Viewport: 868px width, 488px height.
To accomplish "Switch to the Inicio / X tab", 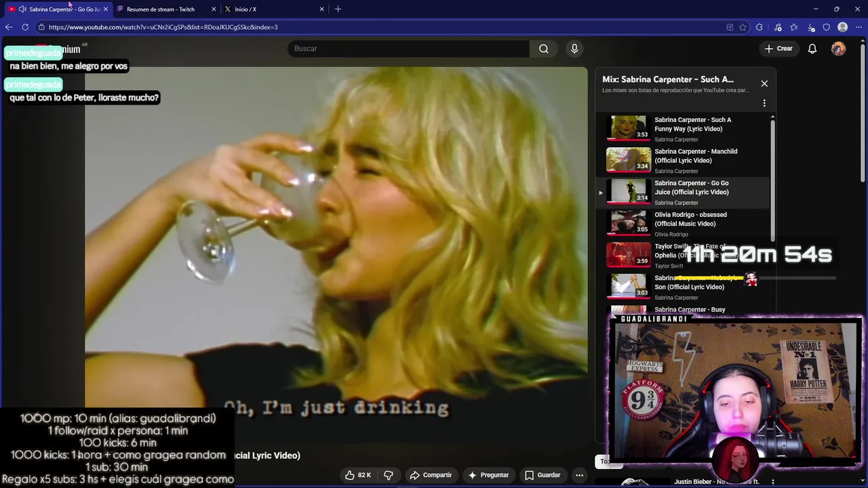I will (x=245, y=9).
